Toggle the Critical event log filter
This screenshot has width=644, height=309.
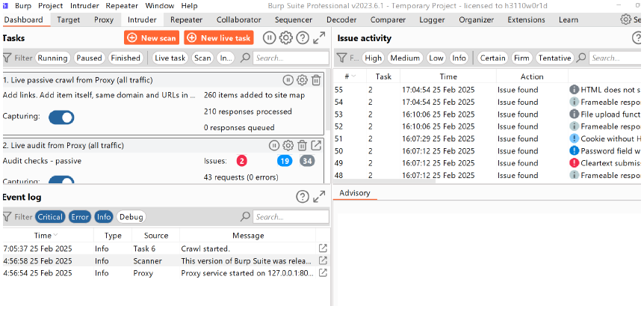(x=50, y=217)
